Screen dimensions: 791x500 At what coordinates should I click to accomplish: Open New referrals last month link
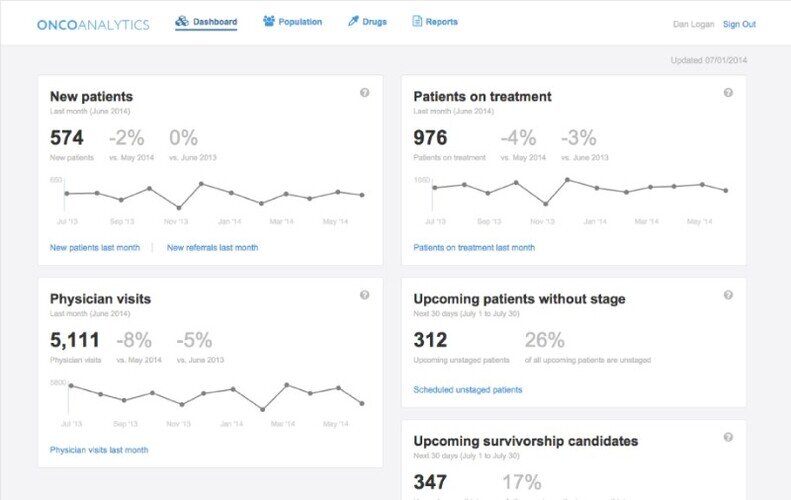(x=212, y=247)
